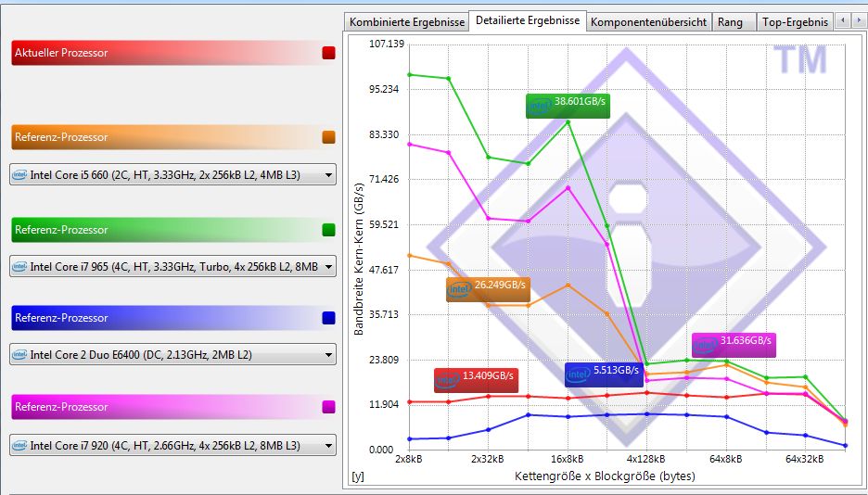Click the green 38.601GB/s chart label

tap(568, 106)
